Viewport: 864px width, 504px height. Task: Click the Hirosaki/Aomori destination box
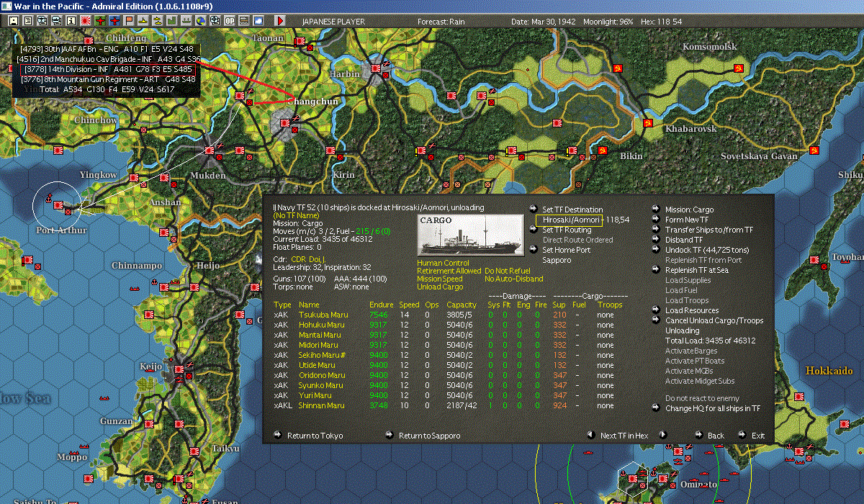[570, 220]
